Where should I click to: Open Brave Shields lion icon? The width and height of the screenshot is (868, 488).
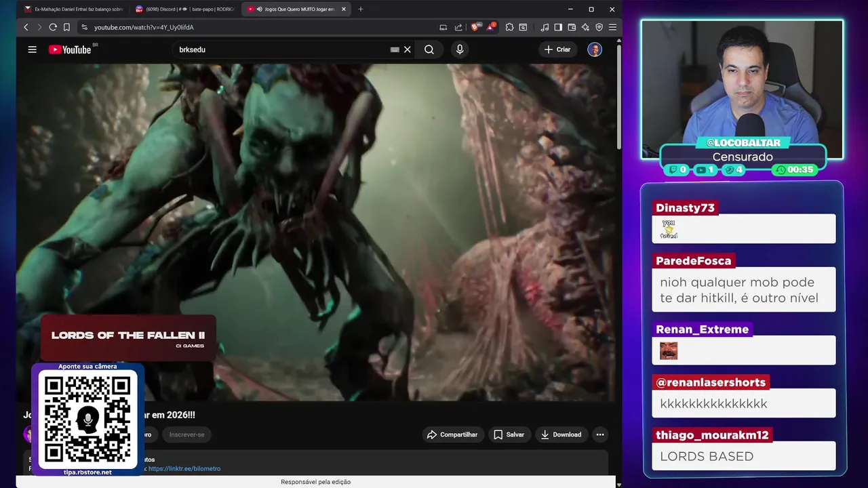[x=475, y=27]
